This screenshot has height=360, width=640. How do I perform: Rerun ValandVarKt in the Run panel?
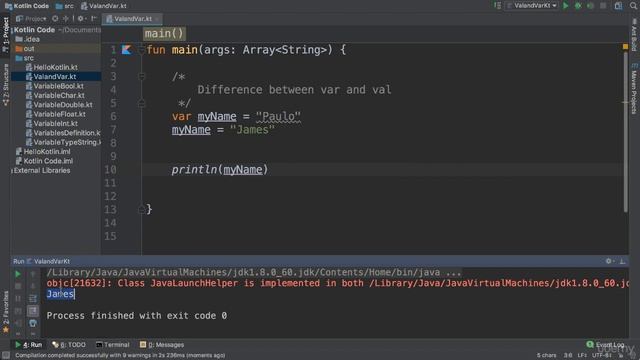pyautogui.click(x=18, y=274)
